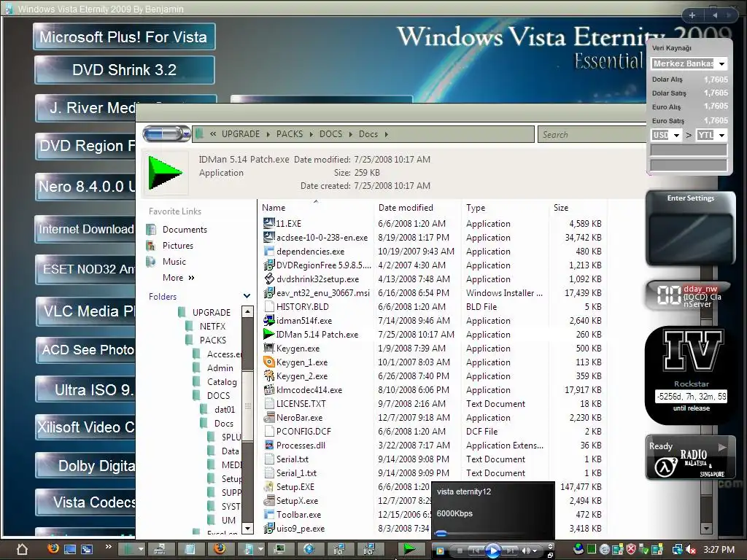Click Enter Settings on the gadget

tap(690, 198)
